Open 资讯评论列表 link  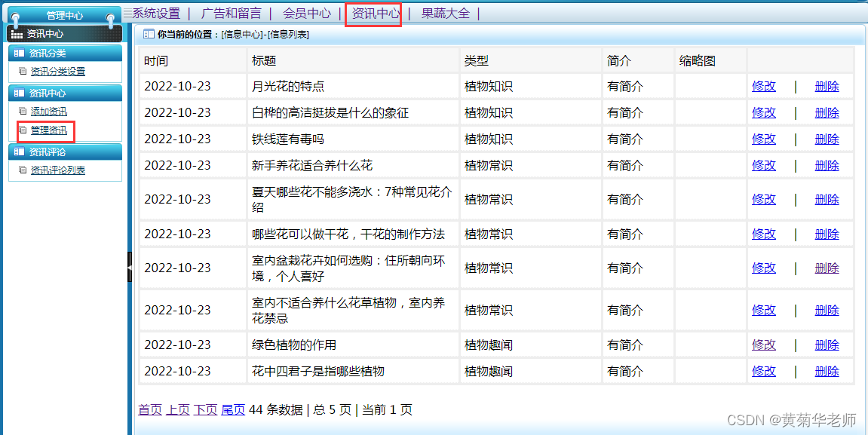tap(57, 170)
